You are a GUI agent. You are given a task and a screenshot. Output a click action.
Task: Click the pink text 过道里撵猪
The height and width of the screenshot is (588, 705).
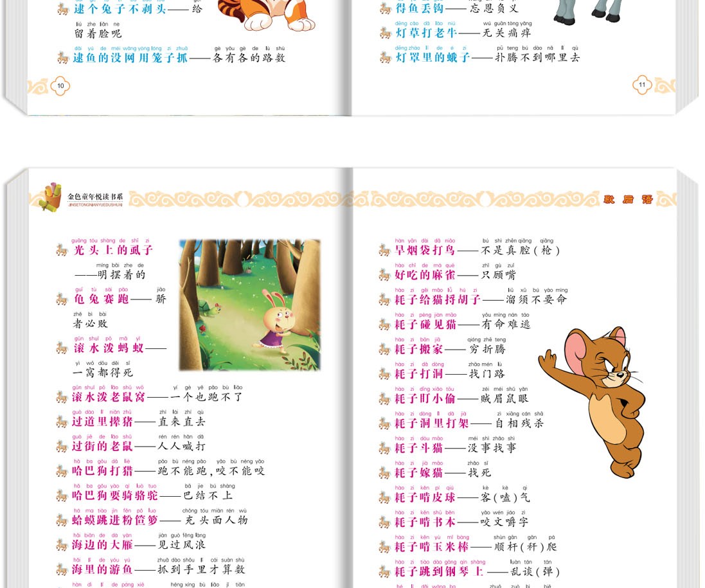[x=102, y=422]
